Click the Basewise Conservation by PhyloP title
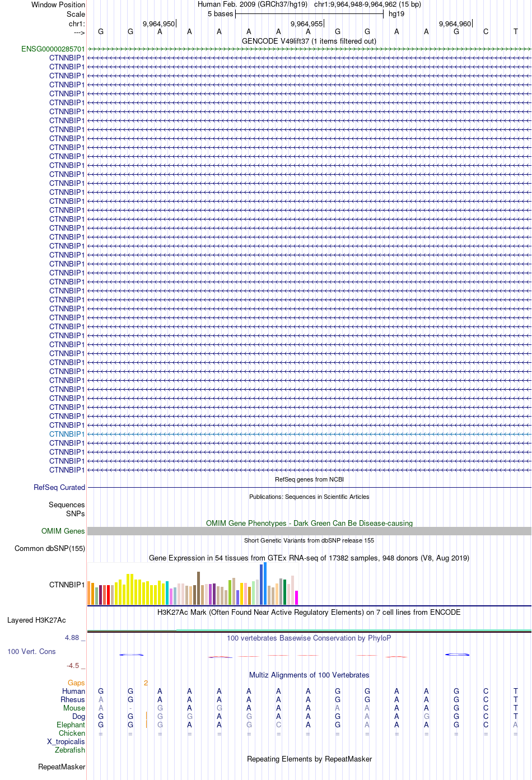 (309, 638)
